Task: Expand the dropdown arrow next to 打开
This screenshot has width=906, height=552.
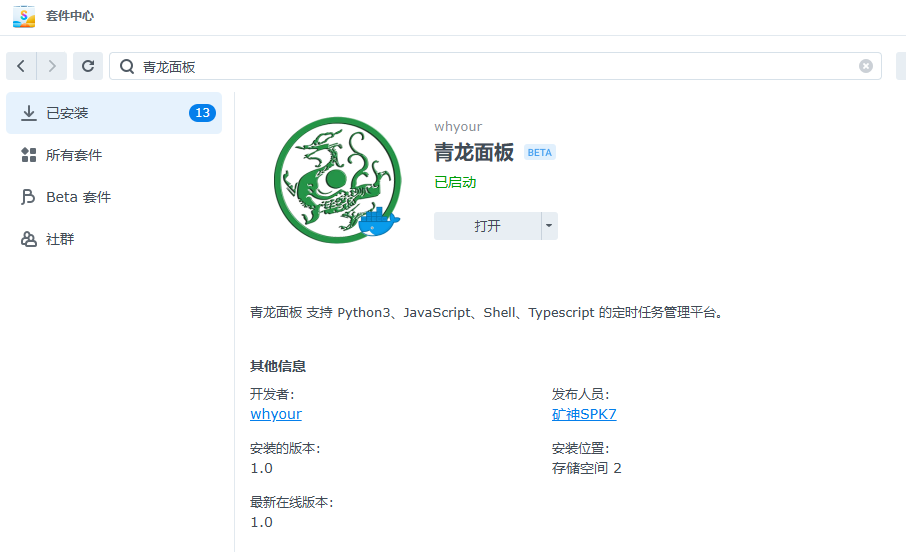Action: [549, 226]
